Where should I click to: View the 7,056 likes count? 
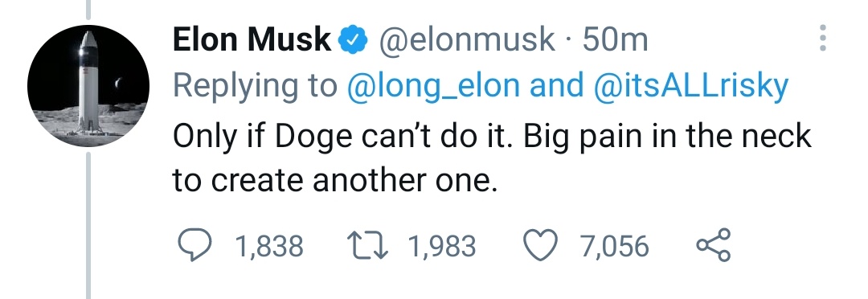(x=615, y=246)
